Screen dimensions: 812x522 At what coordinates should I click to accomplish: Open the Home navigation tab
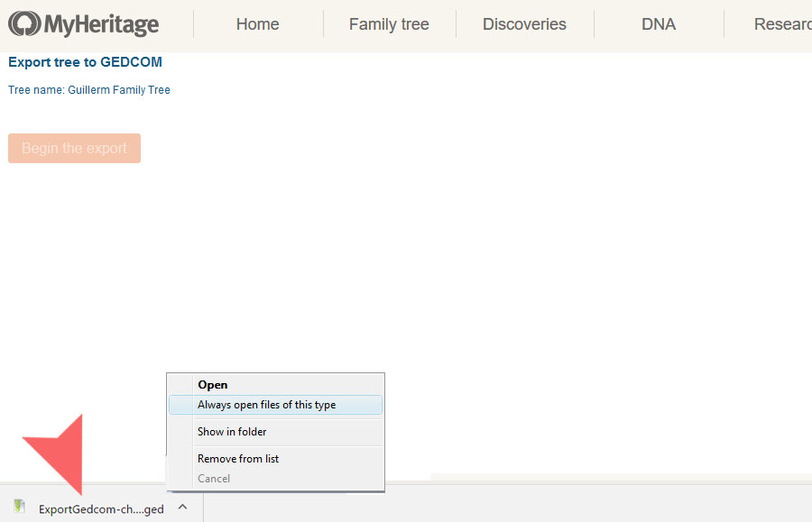(x=257, y=24)
